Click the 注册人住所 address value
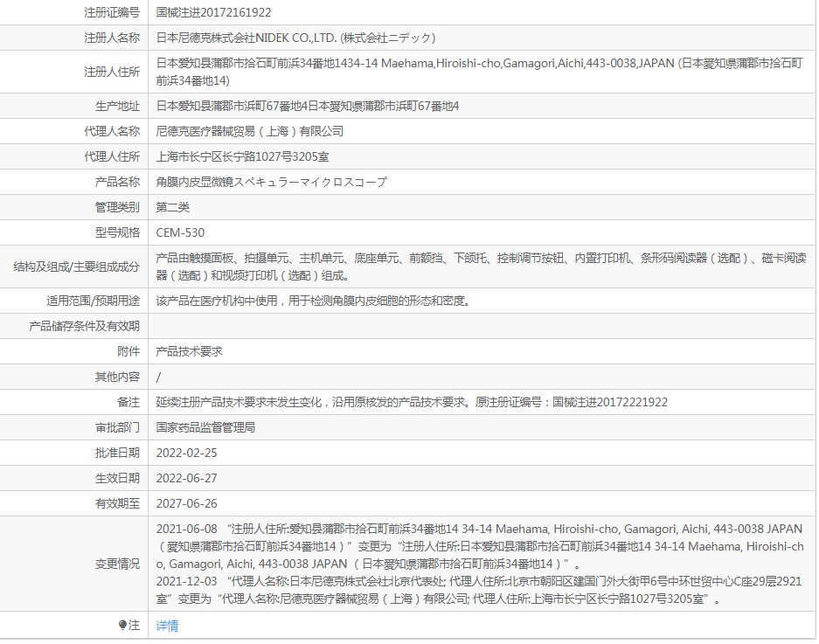 click(x=479, y=72)
